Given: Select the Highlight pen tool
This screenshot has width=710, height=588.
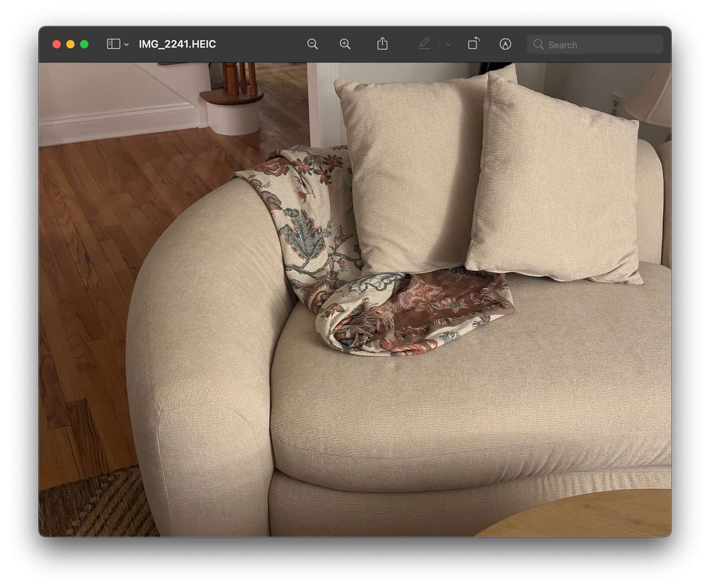Looking at the screenshot, I should (424, 44).
